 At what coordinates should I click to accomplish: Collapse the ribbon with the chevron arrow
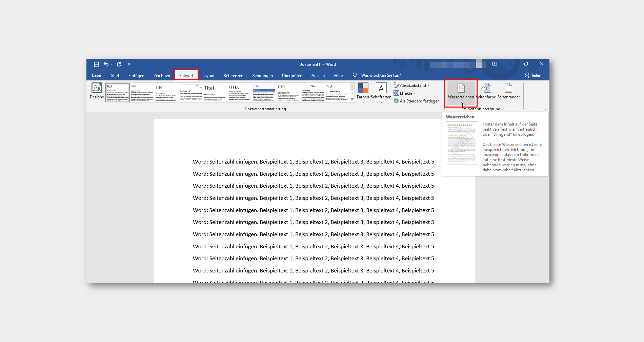pos(545,109)
